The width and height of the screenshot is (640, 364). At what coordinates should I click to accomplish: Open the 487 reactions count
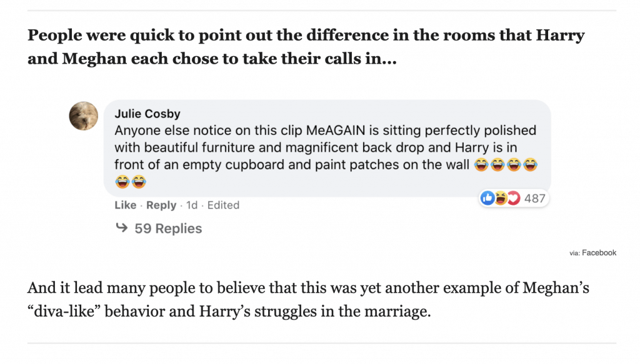click(x=535, y=199)
